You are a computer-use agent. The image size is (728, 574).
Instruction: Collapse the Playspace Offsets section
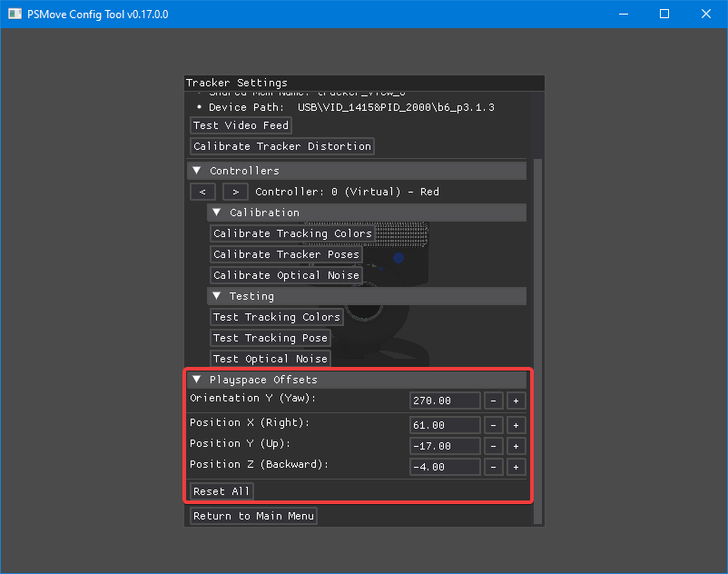tap(357, 380)
